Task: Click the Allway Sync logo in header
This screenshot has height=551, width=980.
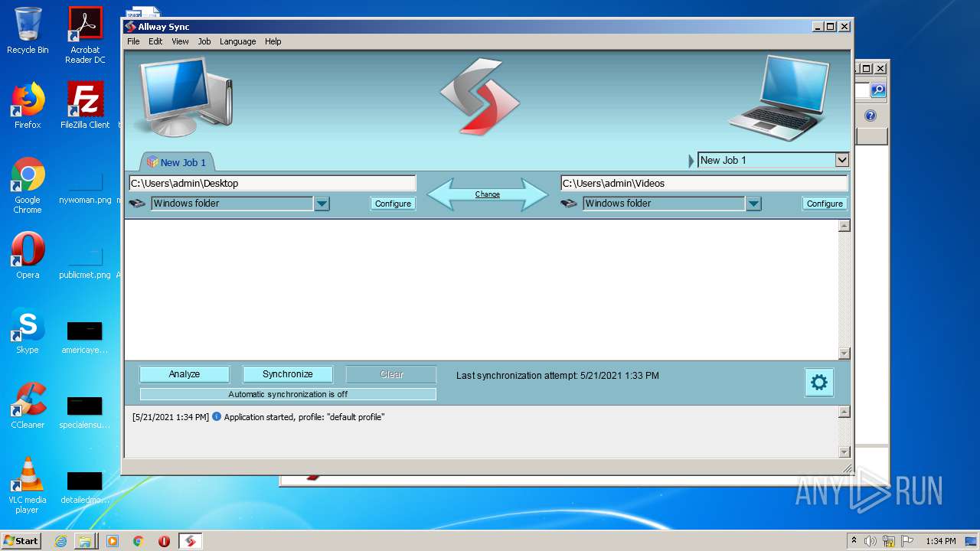Action: (480, 97)
